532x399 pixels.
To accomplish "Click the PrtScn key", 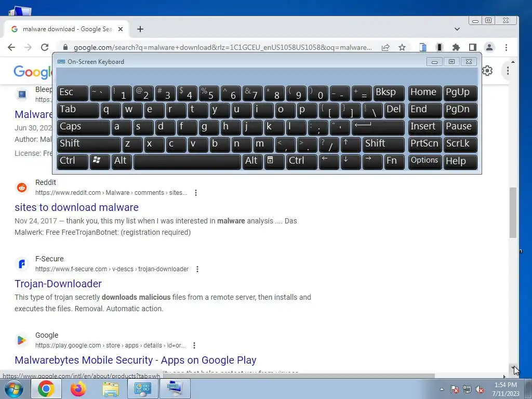I will [425, 144].
